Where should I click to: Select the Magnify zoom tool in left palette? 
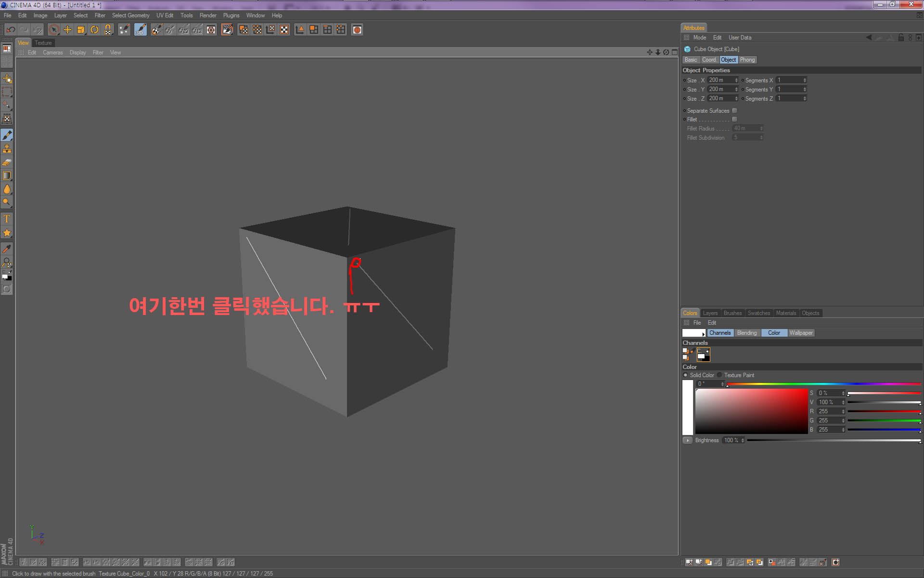coord(7,262)
